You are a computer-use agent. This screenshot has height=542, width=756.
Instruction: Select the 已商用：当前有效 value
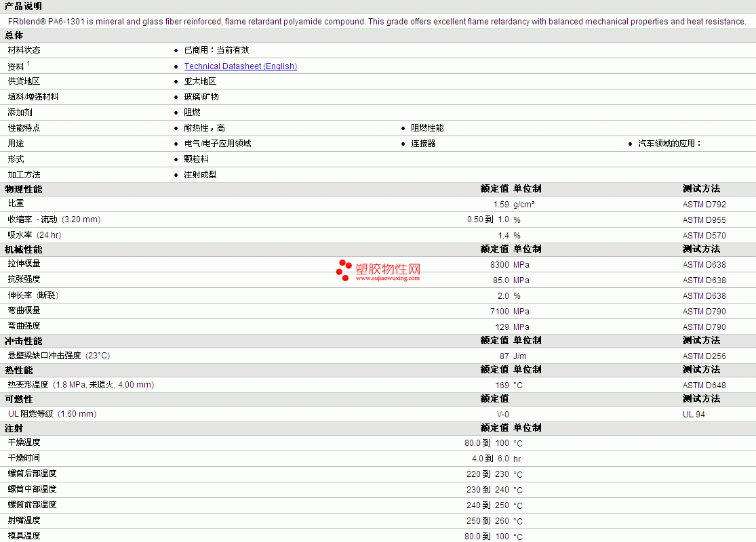(x=216, y=50)
